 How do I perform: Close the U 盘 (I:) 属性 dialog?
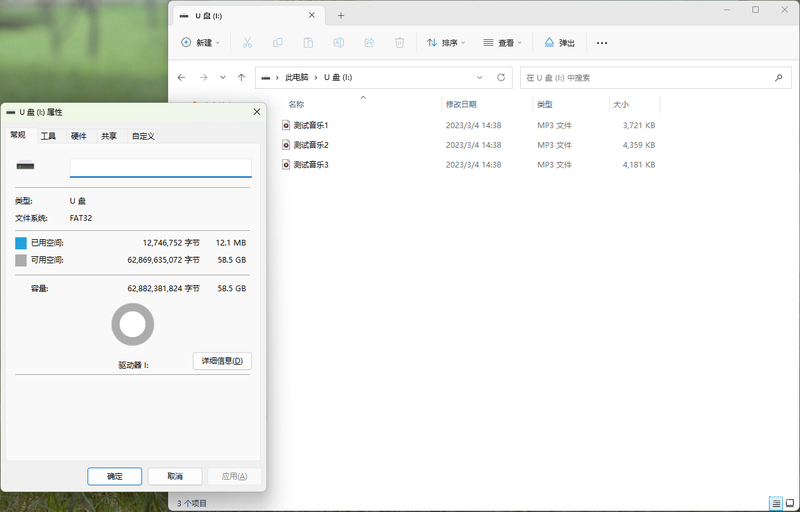coord(257,112)
